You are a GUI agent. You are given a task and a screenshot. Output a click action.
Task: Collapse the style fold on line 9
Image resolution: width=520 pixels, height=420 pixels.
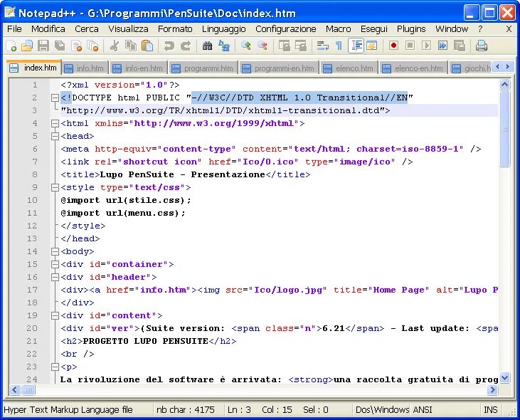point(55,187)
